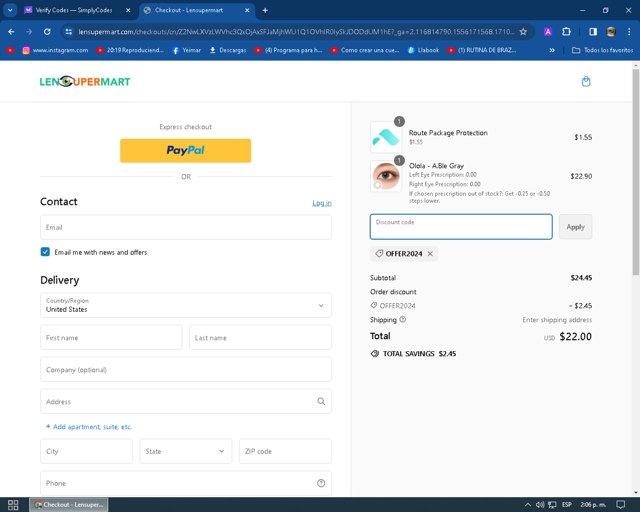The image size is (640, 512).
Task: Open the shopping bag cart icon
Action: (x=586, y=81)
